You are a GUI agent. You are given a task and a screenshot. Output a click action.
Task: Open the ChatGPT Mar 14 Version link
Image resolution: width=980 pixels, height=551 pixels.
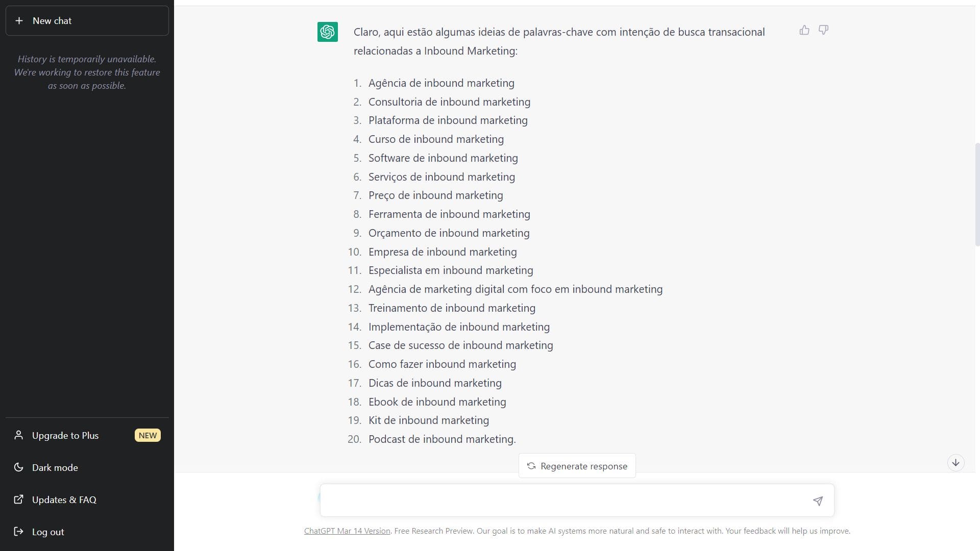coord(347,531)
